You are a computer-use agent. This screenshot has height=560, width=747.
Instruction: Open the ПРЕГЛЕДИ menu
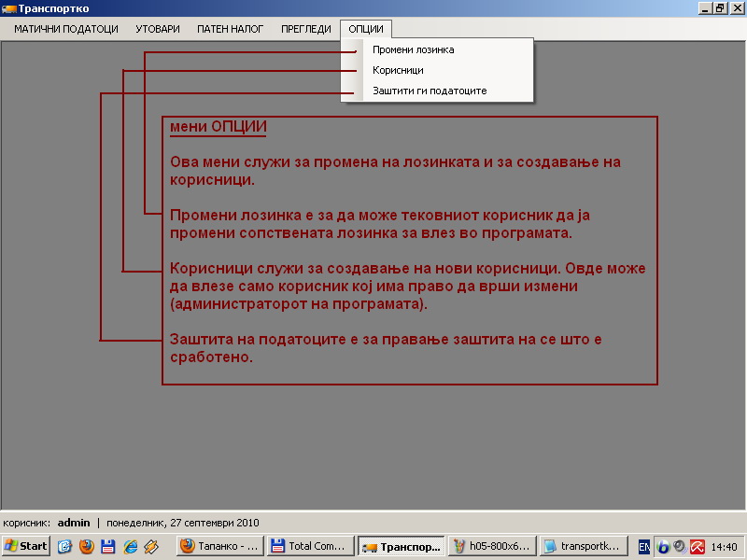pyautogui.click(x=306, y=29)
